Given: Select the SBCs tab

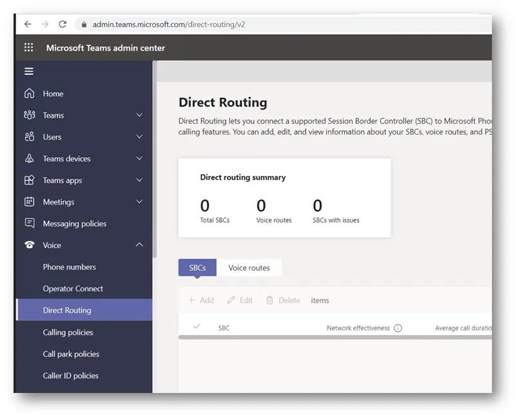Looking at the screenshot, I should pyautogui.click(x=197, y=268).
